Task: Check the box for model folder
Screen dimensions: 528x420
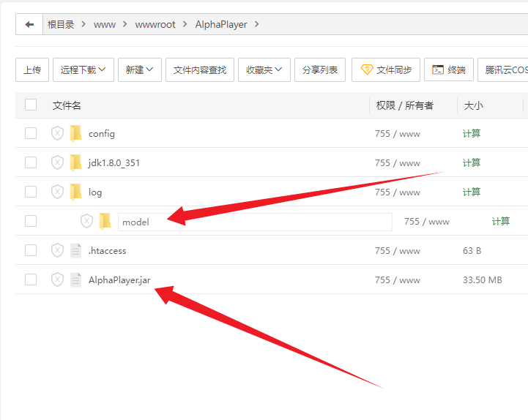Action: tap(31, 221)
